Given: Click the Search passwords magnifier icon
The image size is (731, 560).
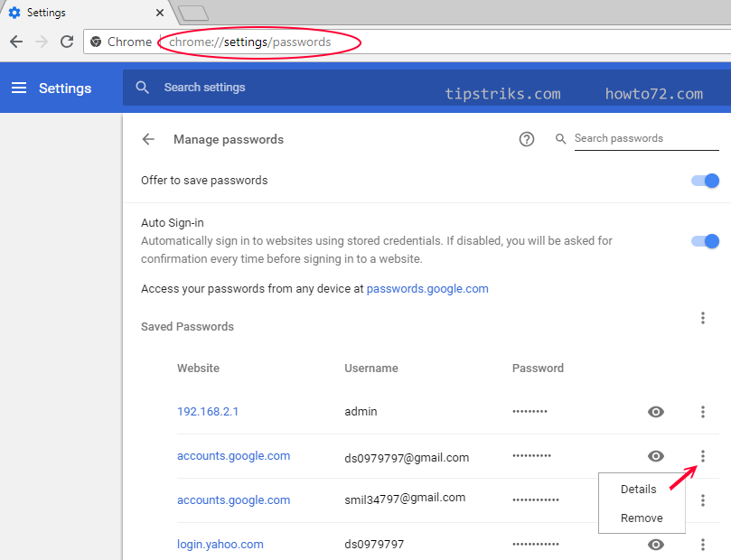Looking at the screenshot, I should tap(561, 139).
